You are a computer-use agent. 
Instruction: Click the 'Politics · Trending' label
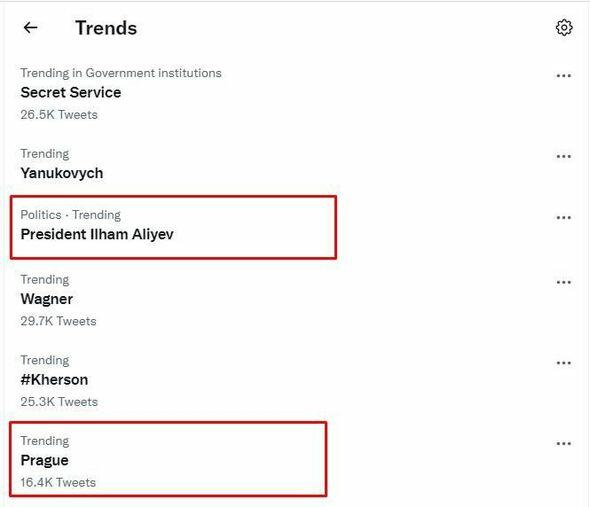click(x=71, y=215)
